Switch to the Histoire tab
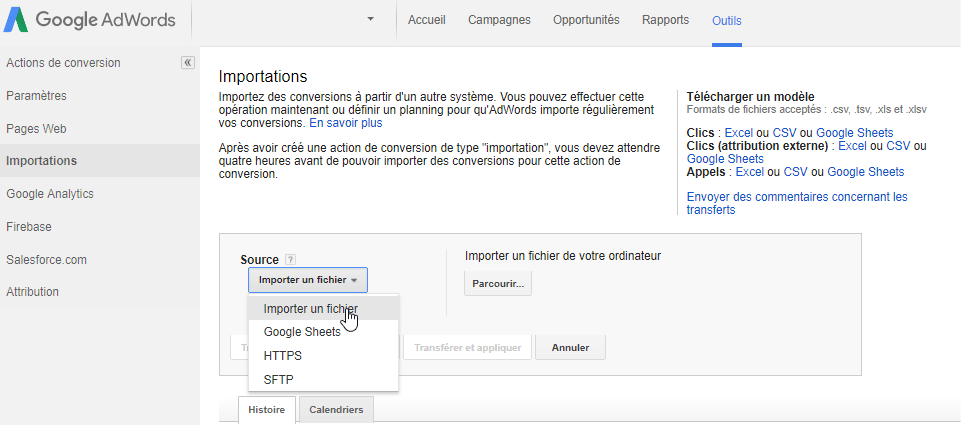Image resolution: width=961 pixels, height=425 pixels. pos(267,410)
